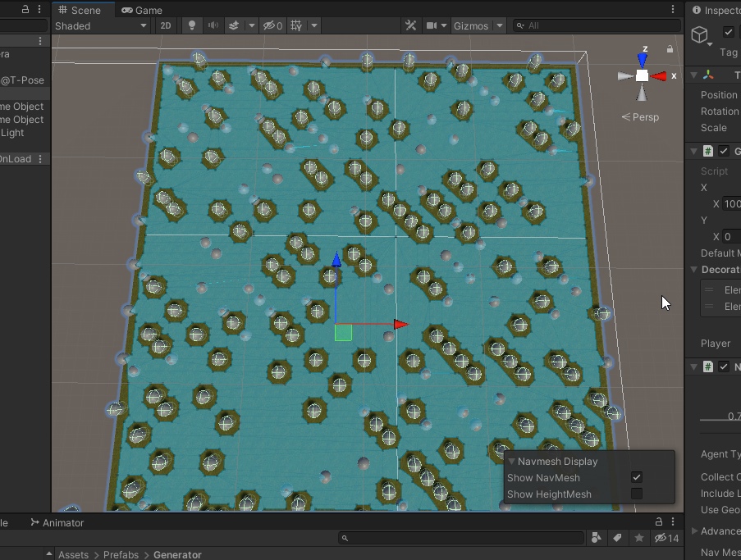The height and width of the screenshot is (560, 741).
Task: Click the Hierarchy panel lock icon
Action: pos(25,10)
